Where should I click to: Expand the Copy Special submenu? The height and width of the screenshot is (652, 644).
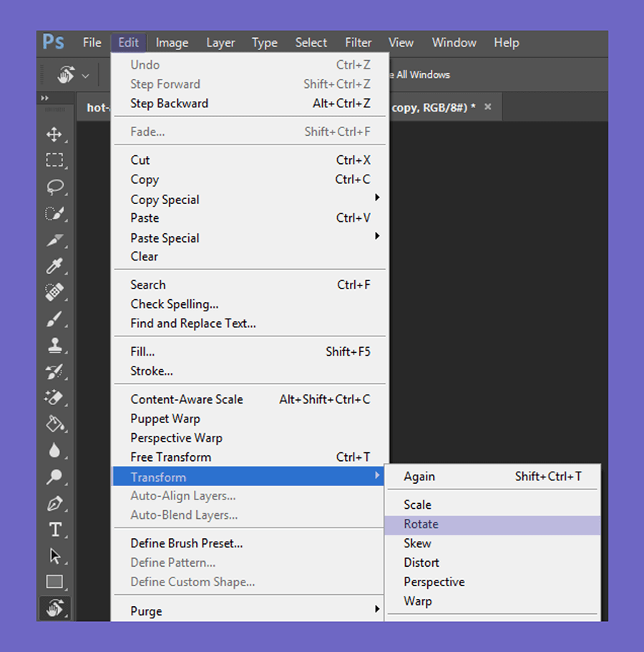coord(250,199)
